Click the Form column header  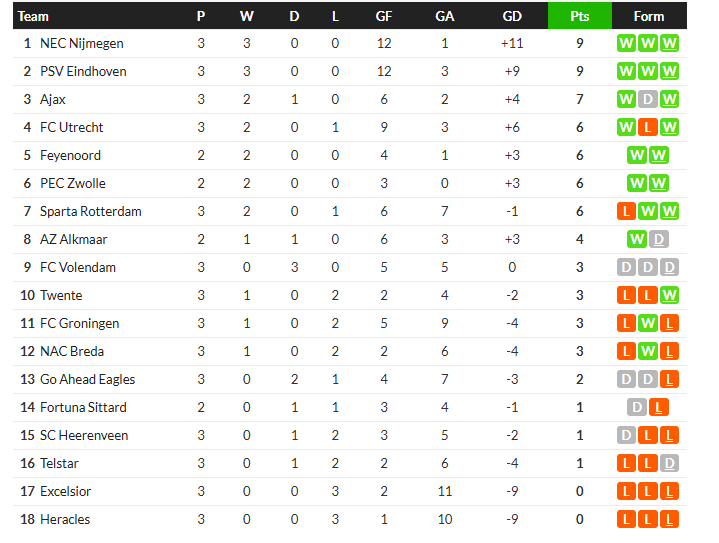(648, 16)
